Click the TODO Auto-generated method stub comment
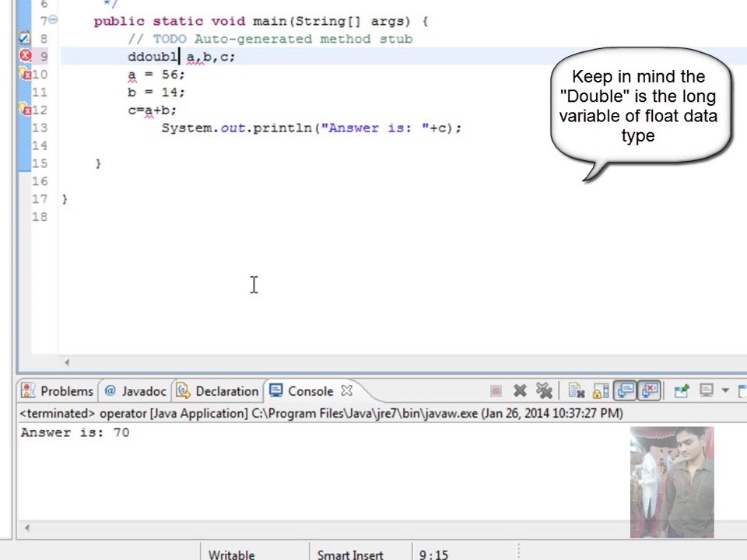 (x=270, y=39)
